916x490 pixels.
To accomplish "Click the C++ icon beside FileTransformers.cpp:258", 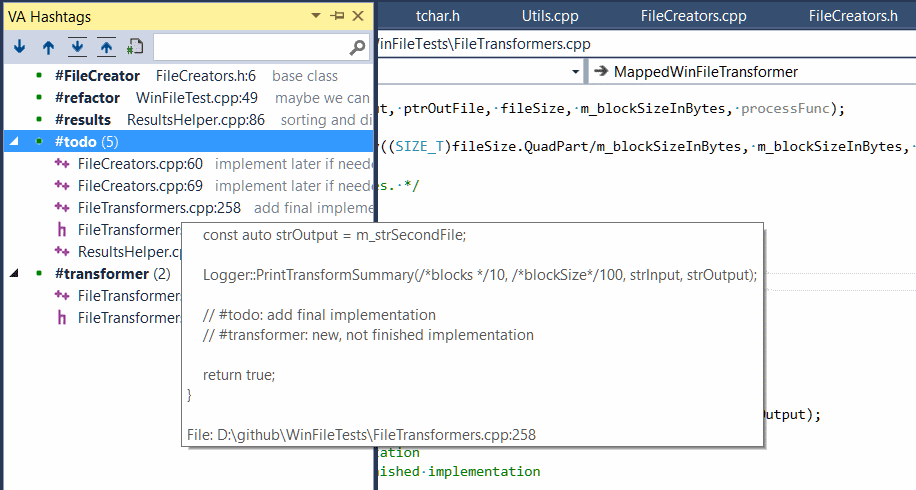I will pyautogui.click(x=62, y=208).
